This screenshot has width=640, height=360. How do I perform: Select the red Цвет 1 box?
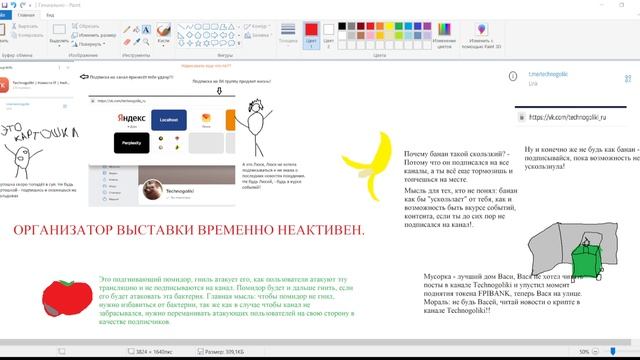pos(311,35)
